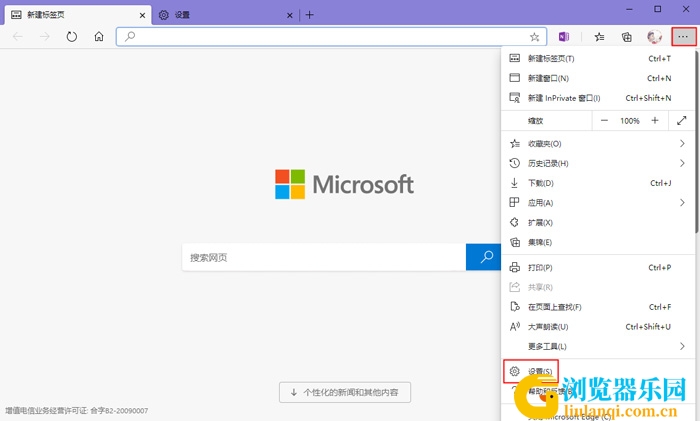700x421 pixels.
Task: Open a new tab with the plus button
Action: 309,15
